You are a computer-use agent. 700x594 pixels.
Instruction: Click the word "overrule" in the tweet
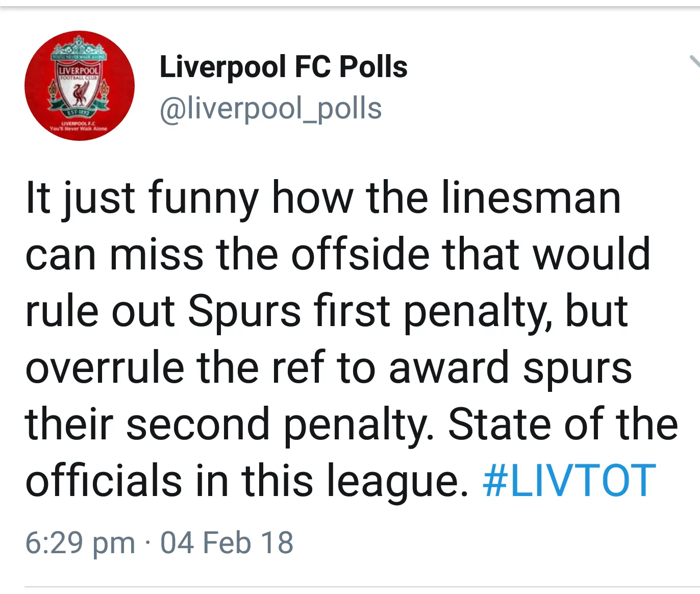click(105, 367)
